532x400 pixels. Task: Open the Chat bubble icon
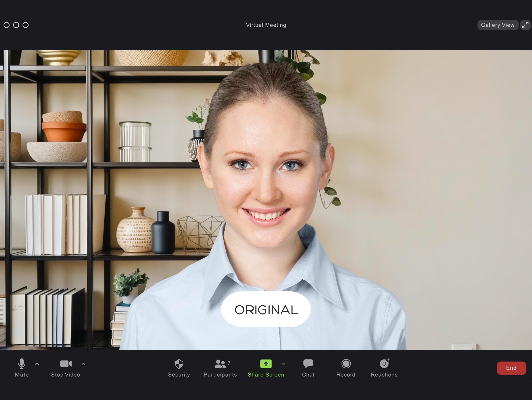[x=308, y=363]
